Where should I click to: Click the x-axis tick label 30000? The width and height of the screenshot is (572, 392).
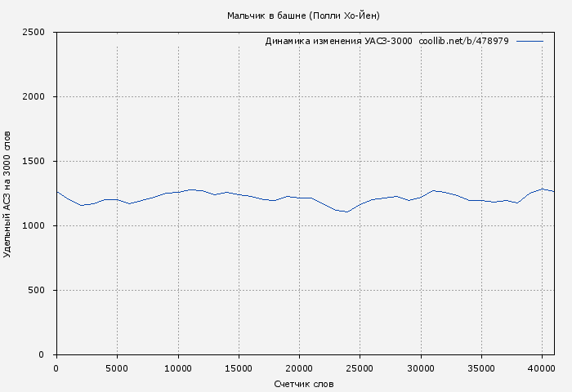pyautogui.click(x=421, y=368)
